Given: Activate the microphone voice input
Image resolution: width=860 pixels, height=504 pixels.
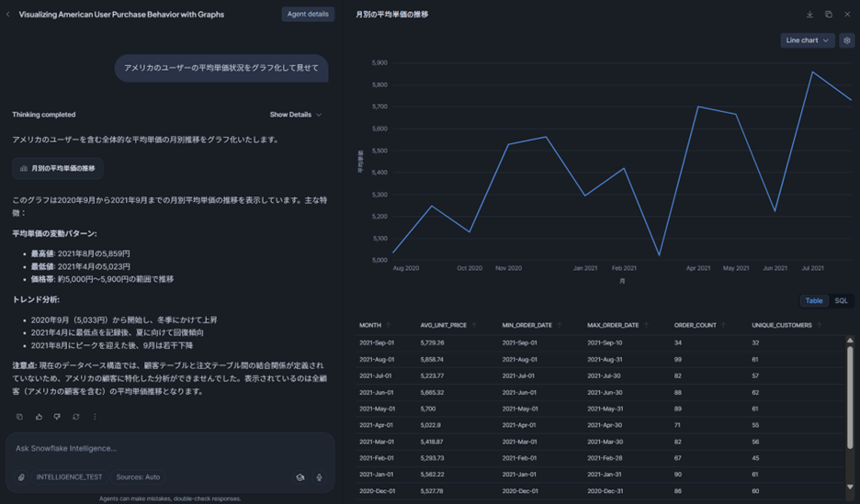Looking at the screenshot, I should (319, 477).
